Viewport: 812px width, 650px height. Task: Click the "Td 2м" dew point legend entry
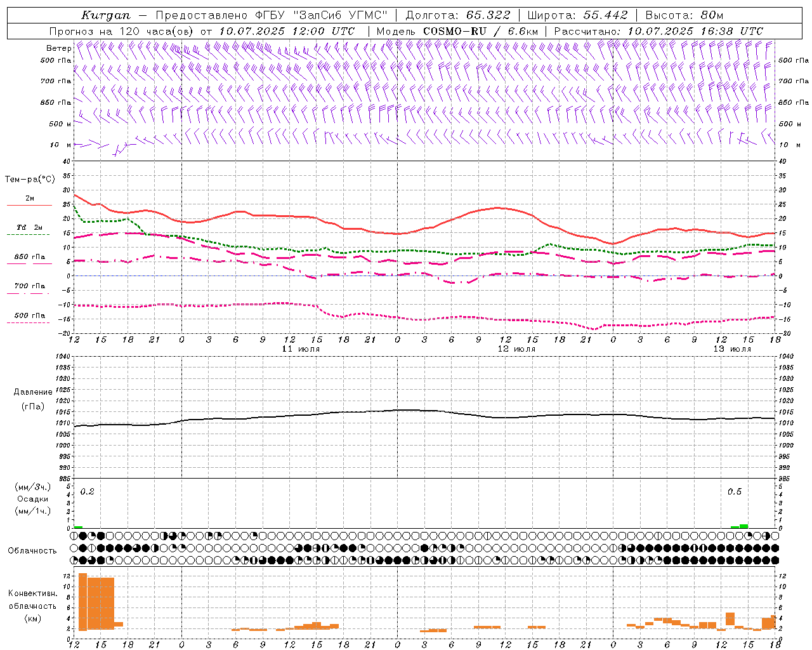coord(29,227)
